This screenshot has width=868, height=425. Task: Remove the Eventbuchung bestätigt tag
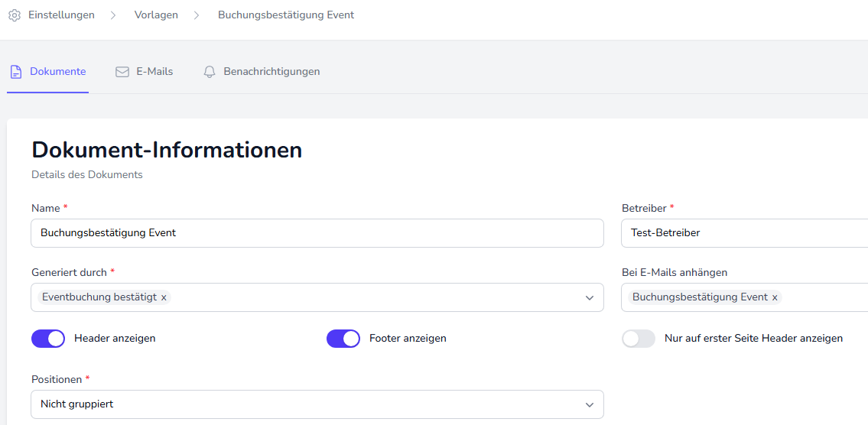pos(164,297)
